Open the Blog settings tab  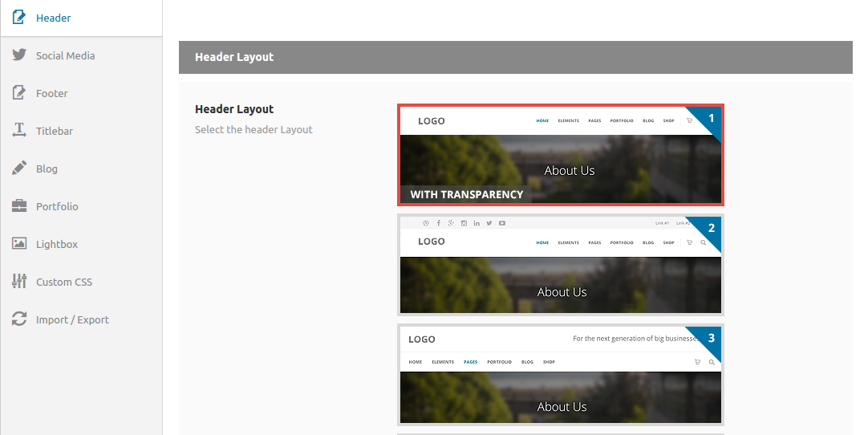click(x=81, y=169)
